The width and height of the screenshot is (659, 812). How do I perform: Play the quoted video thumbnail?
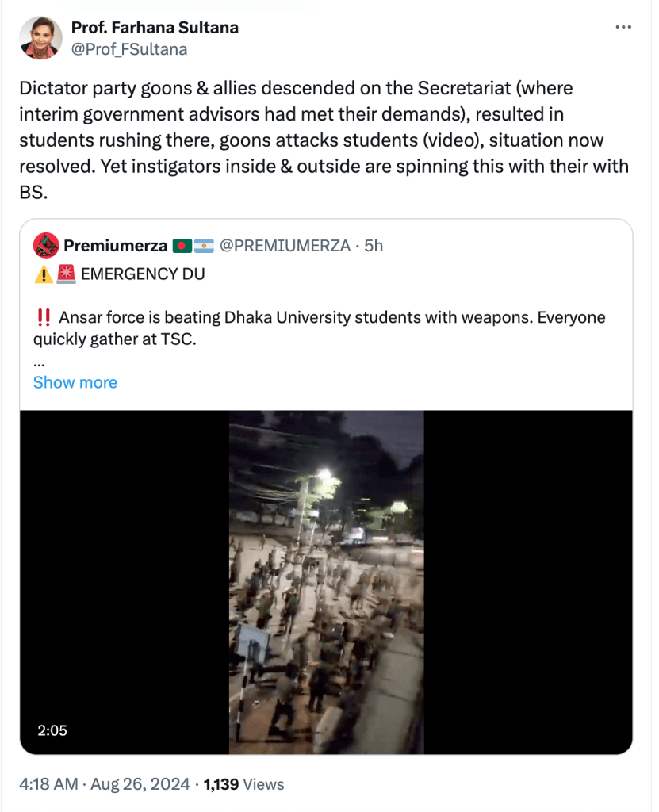coord(326,582)
